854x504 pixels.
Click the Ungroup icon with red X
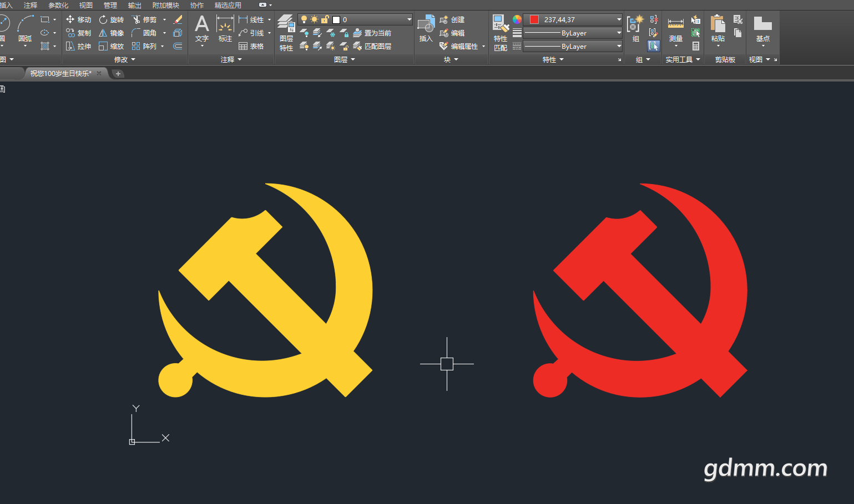(x=654, y=19)
